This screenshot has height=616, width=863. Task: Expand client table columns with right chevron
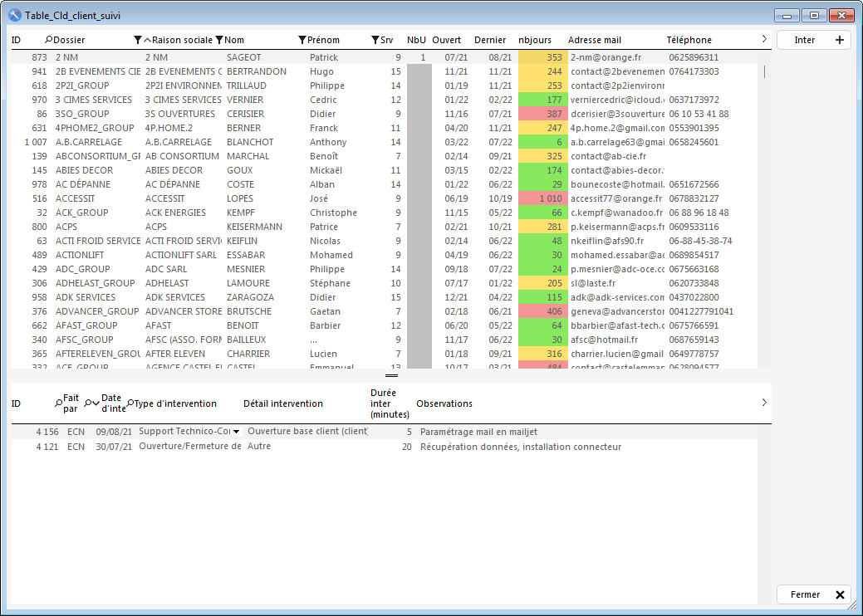tap(764, 39)
